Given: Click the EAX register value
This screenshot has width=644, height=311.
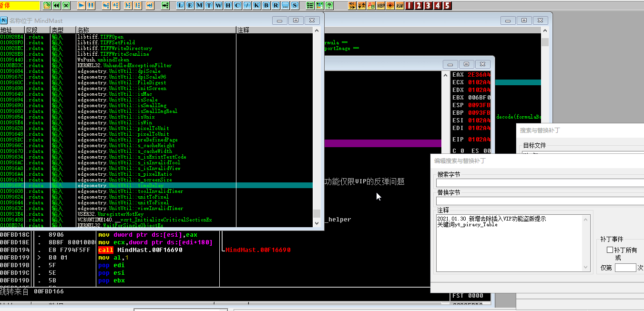Looking at the screenshot, I should 479,75.
